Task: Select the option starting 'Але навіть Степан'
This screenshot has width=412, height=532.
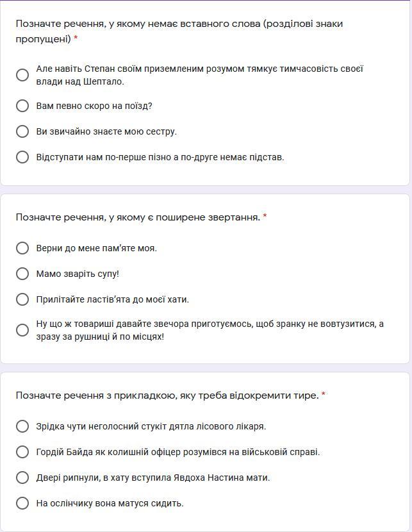Action: click(22, 75)
